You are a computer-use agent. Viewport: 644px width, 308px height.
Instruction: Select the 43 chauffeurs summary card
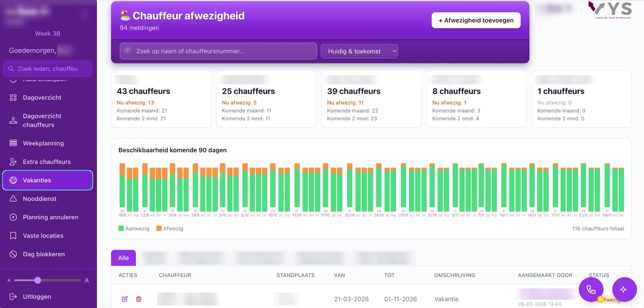pos(161,99)
